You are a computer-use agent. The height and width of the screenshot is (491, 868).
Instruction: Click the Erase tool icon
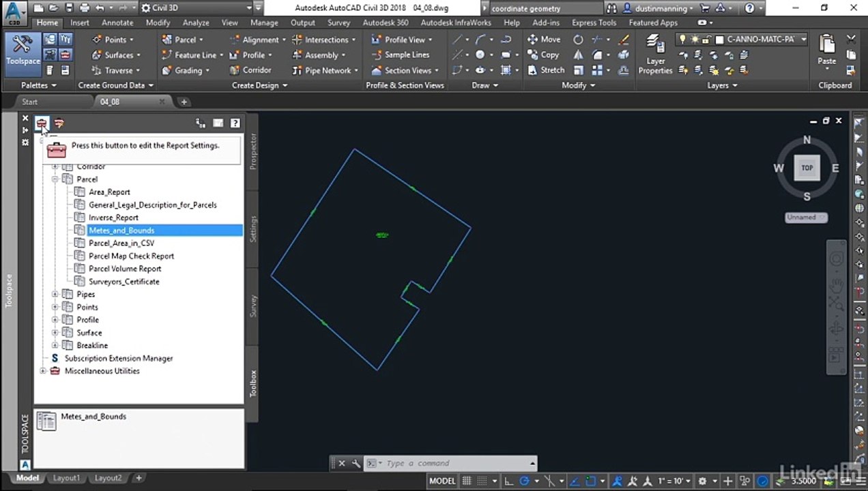[x=624, y=40]
